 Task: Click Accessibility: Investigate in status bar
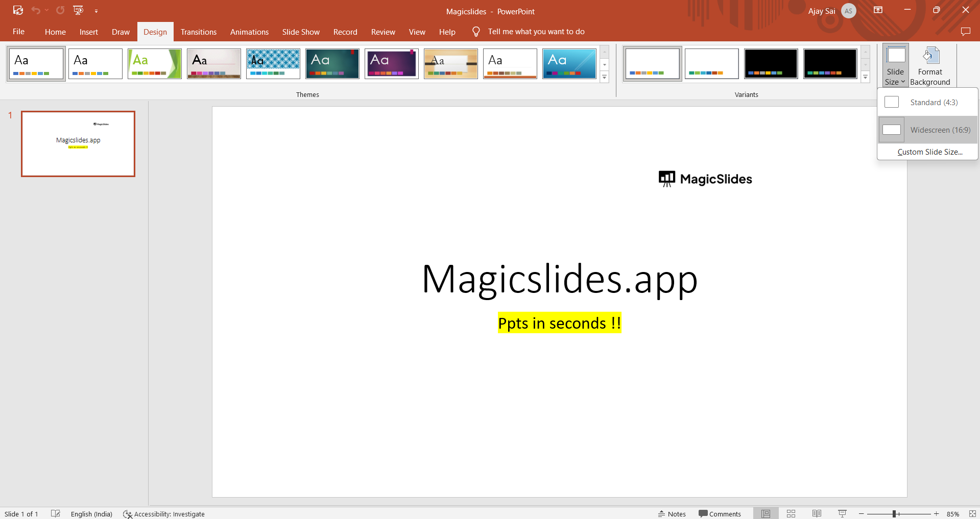pyautogui.click(x=164, y=514)
